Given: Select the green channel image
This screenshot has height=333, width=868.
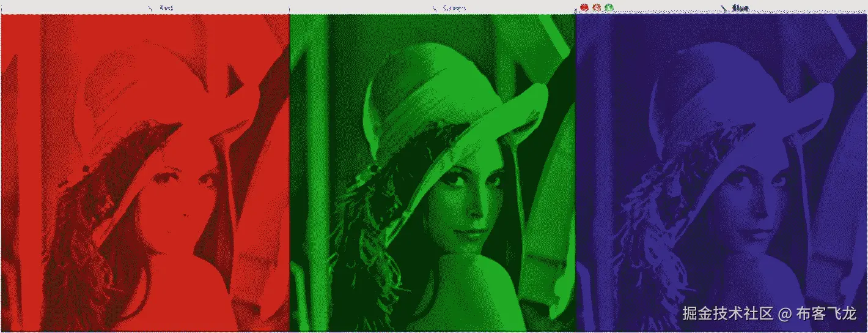Looking at the screenshot, I should 432,173.
